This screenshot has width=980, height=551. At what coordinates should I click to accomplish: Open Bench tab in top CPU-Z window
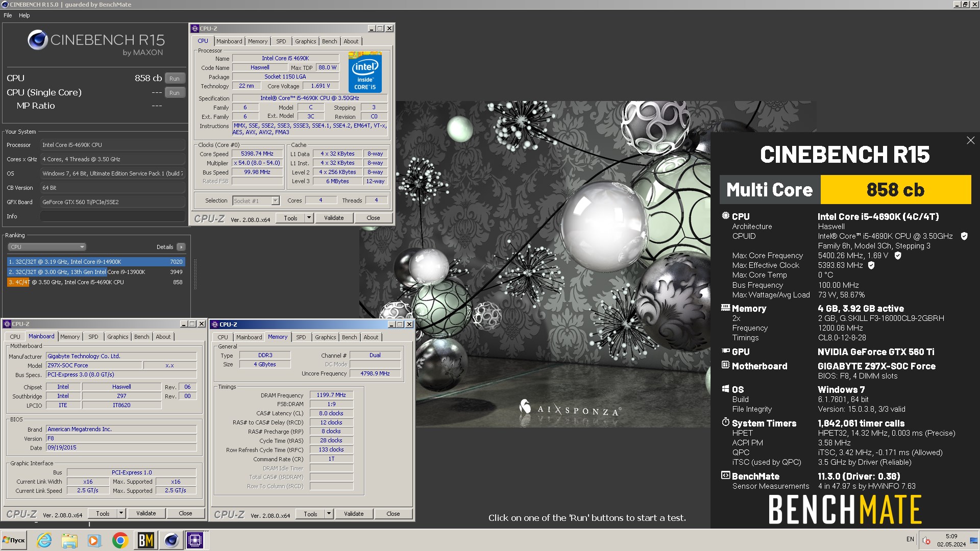pos(330,41)
